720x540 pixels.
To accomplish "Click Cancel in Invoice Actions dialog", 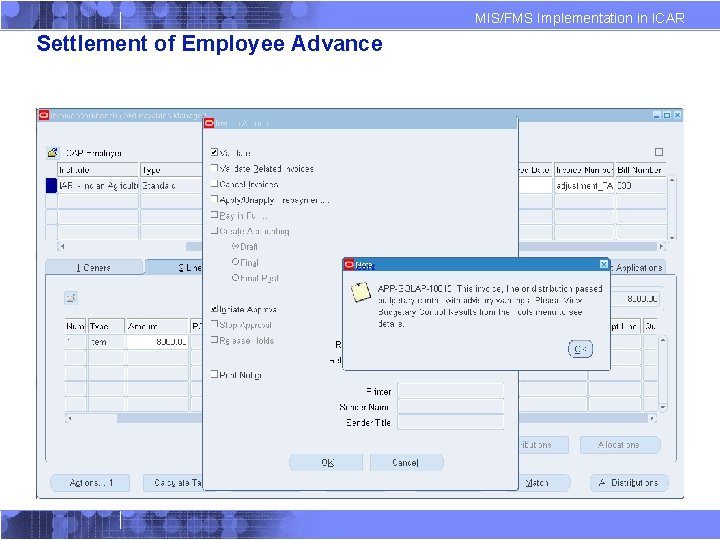I will click(406, 462).
